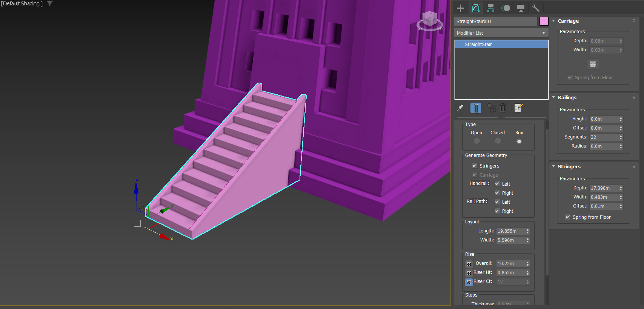Click Layout Length spinner arrows

[x=527, y=231]
